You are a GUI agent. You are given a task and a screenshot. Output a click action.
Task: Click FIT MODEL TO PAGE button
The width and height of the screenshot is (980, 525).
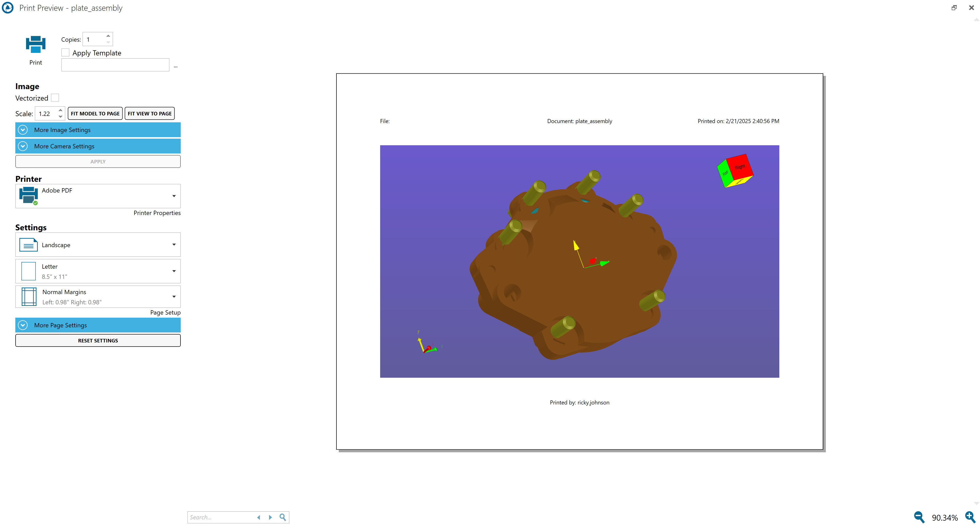tap(95, 113)
